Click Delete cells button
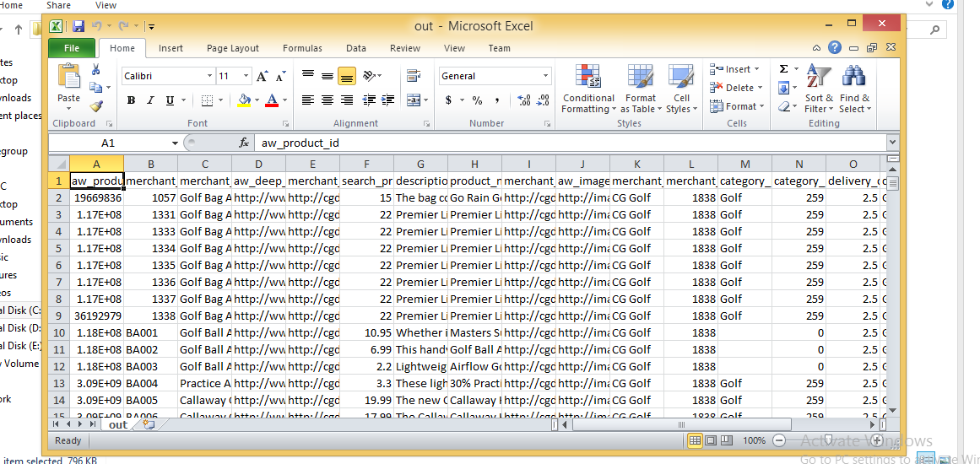 point(736,88)
